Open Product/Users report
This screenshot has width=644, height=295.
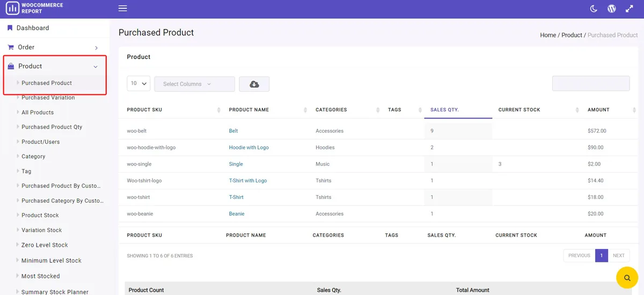(41, 142)
